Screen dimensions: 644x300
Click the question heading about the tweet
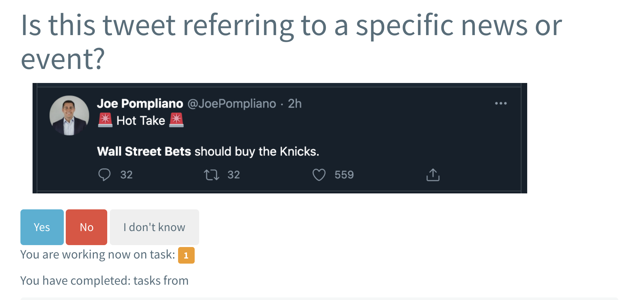291,41
